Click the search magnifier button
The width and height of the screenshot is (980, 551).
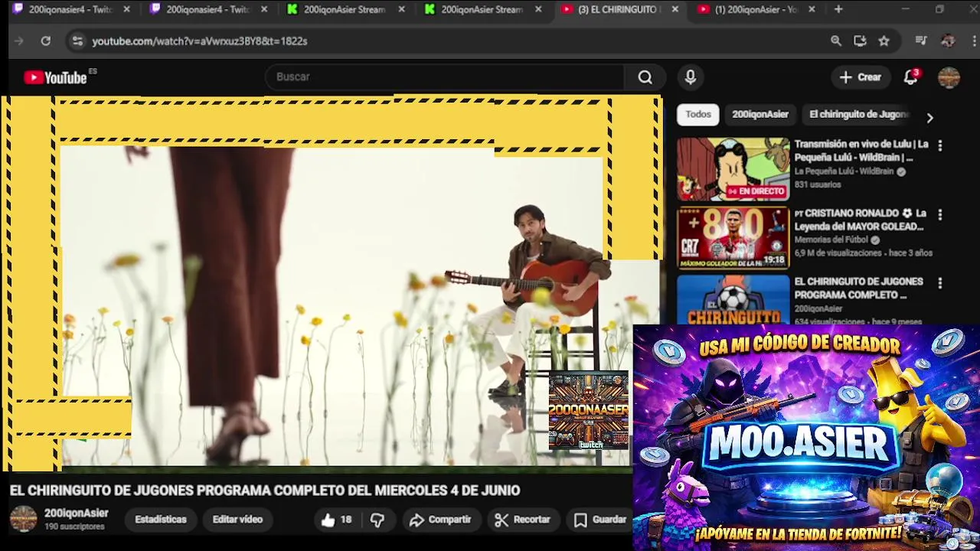645,77
